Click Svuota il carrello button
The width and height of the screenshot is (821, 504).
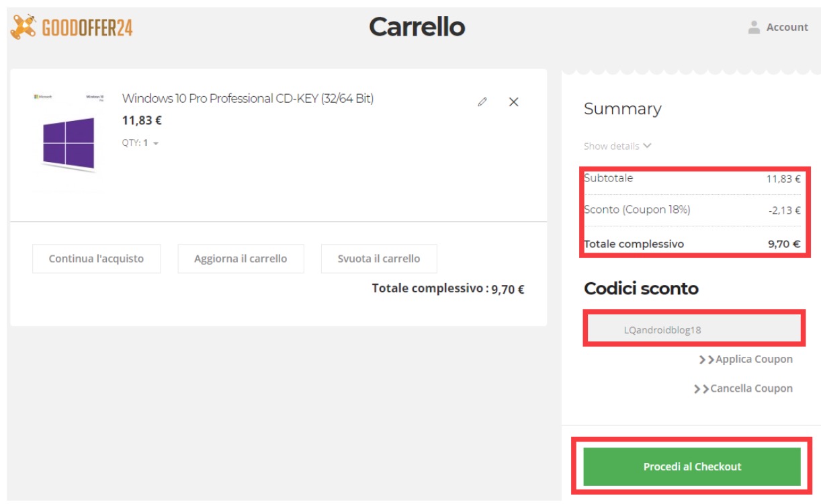[379, 259]
